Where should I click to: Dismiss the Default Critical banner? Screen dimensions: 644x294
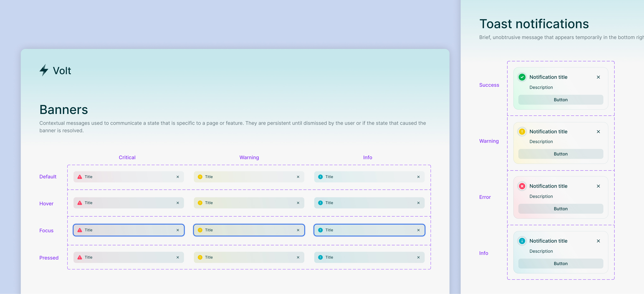[178, 177]
